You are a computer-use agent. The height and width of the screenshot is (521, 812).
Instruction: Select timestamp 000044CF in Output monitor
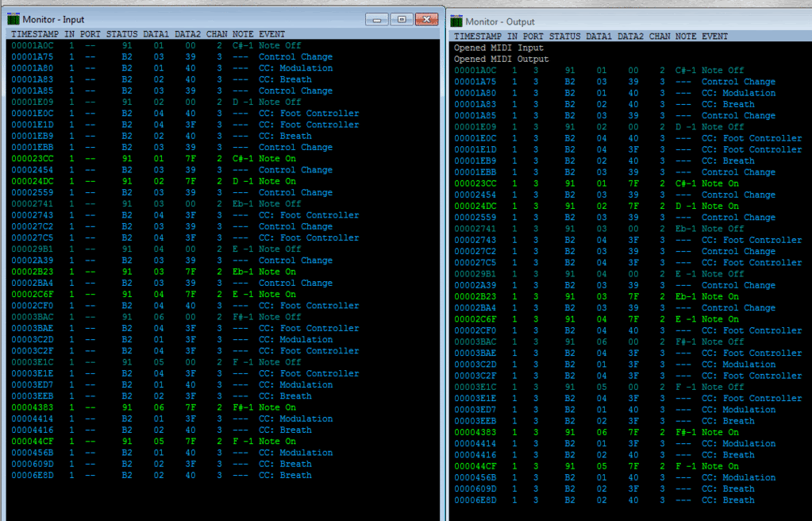click(475, 466)
